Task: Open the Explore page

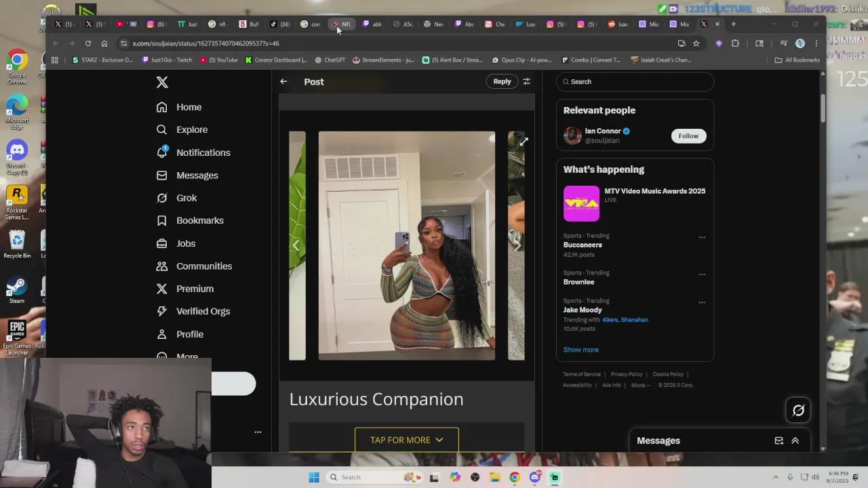Action: coord(182,129)
